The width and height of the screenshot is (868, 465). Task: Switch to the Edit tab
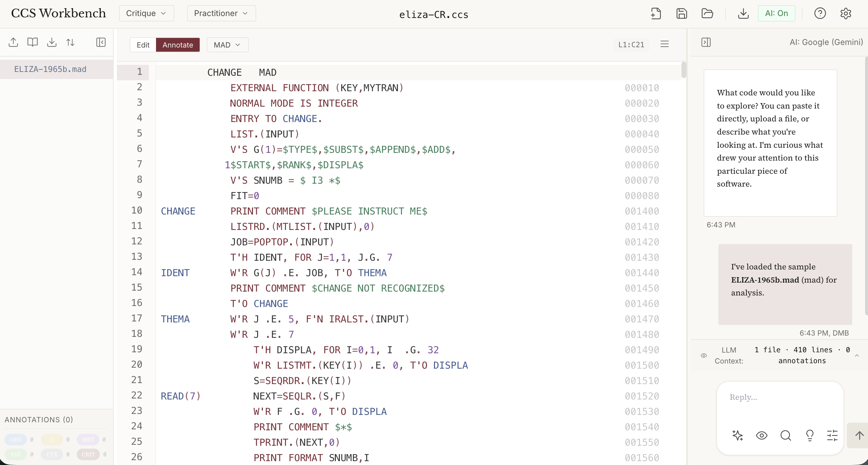point(143,45)
